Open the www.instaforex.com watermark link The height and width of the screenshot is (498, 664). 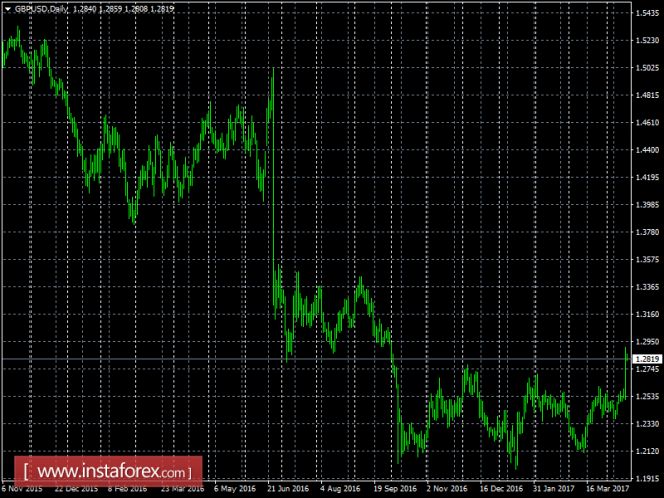tap(108, 471)
